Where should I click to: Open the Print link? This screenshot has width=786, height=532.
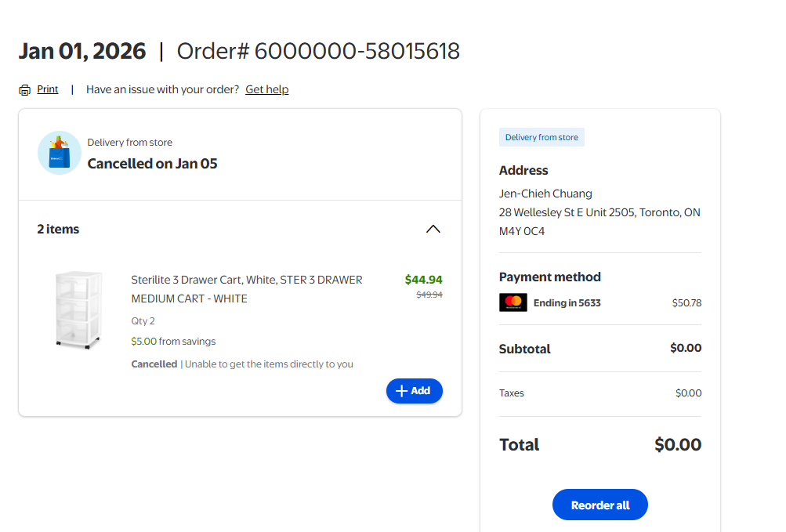[48, 89]
